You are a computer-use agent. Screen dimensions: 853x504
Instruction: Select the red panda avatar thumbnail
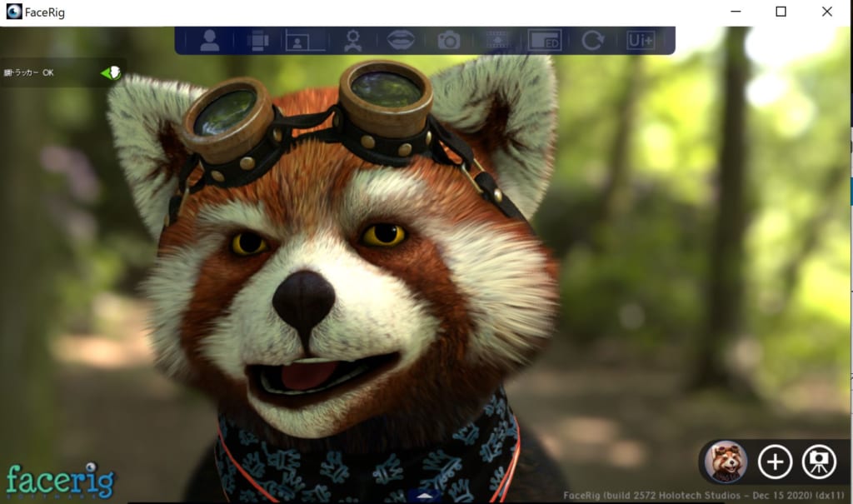click(726, 462)
